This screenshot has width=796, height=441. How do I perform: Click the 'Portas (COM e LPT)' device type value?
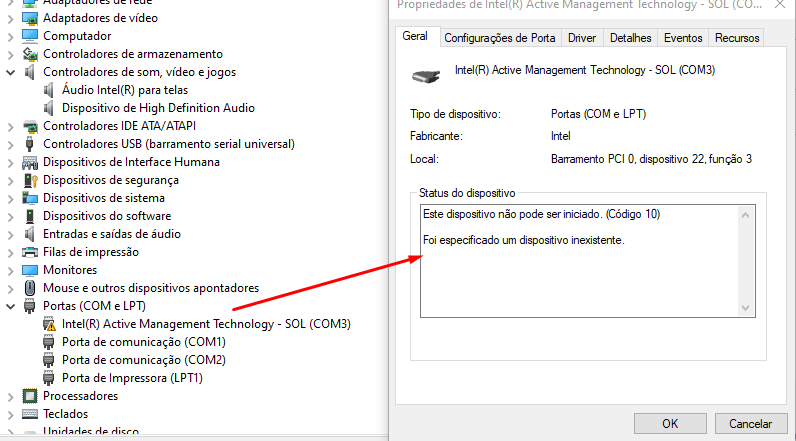599,114
